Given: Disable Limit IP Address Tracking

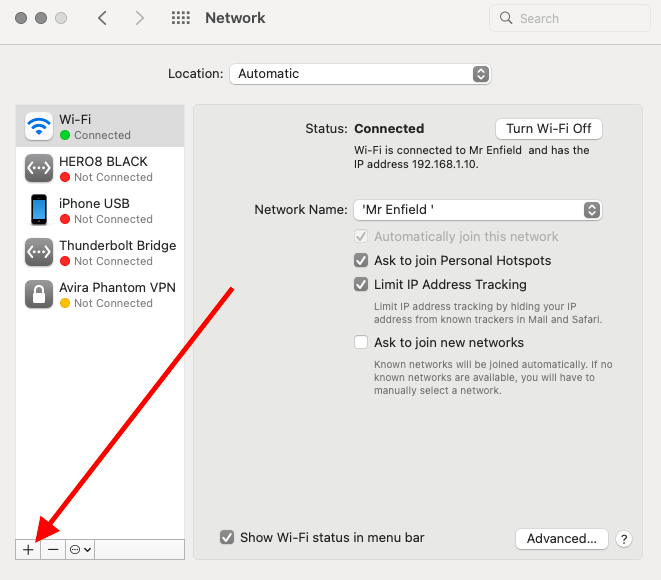Looking at the screenshot, I should (x=361, y=284).
